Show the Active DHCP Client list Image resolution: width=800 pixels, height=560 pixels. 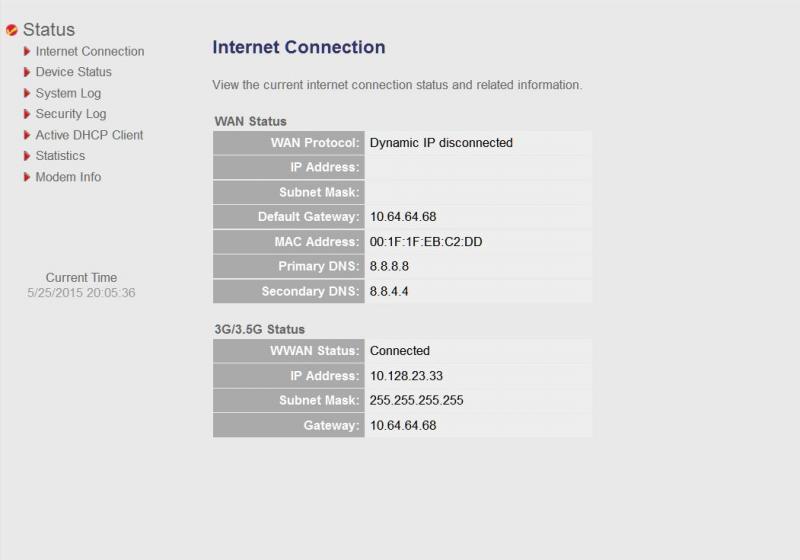[89, 135]
